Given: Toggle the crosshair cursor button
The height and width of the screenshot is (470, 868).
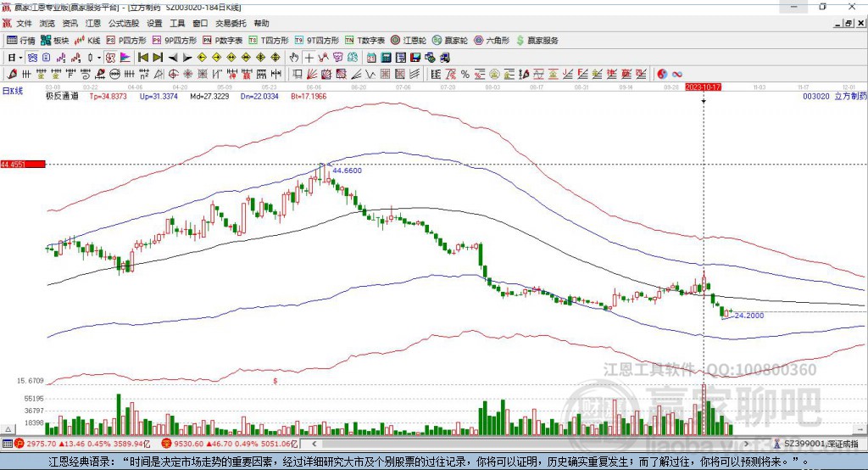Looking at the screenshot, I should pyautogui.click(x=309, y=58).
